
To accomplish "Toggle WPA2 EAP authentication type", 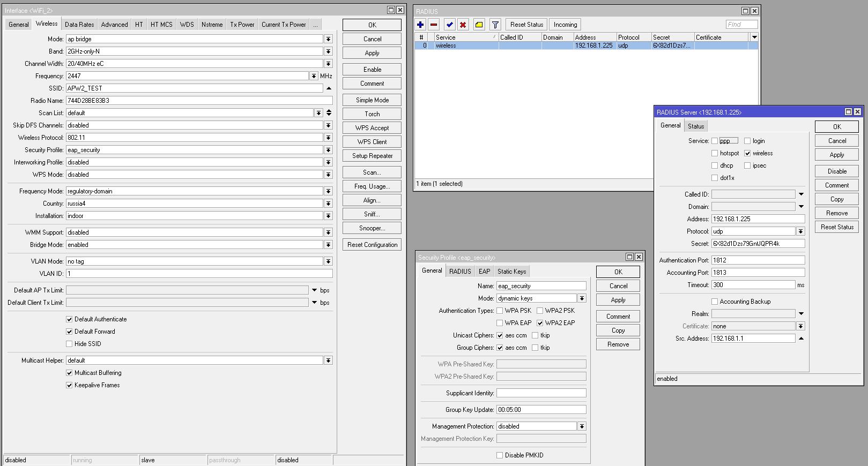I will (x=540, y=323).
